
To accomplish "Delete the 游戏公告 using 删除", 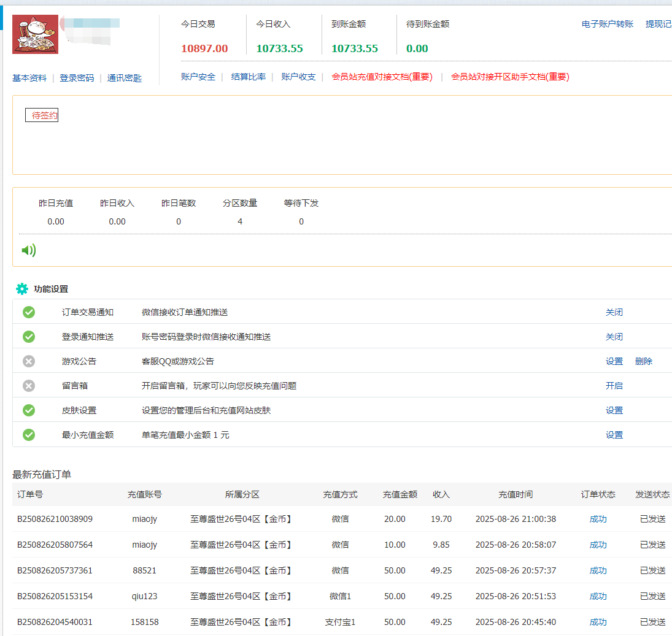I will pyautogui.click(x=643, y=361).
